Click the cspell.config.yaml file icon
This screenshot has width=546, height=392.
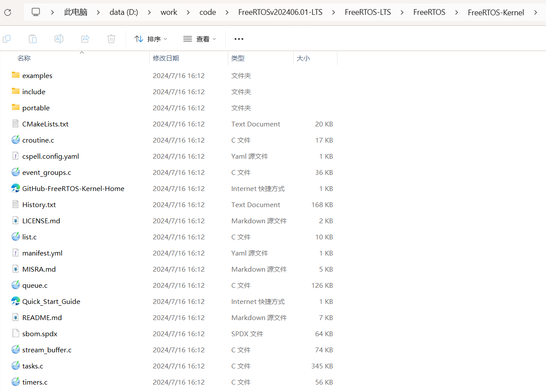pyautogui.click(x=16, y=156)
